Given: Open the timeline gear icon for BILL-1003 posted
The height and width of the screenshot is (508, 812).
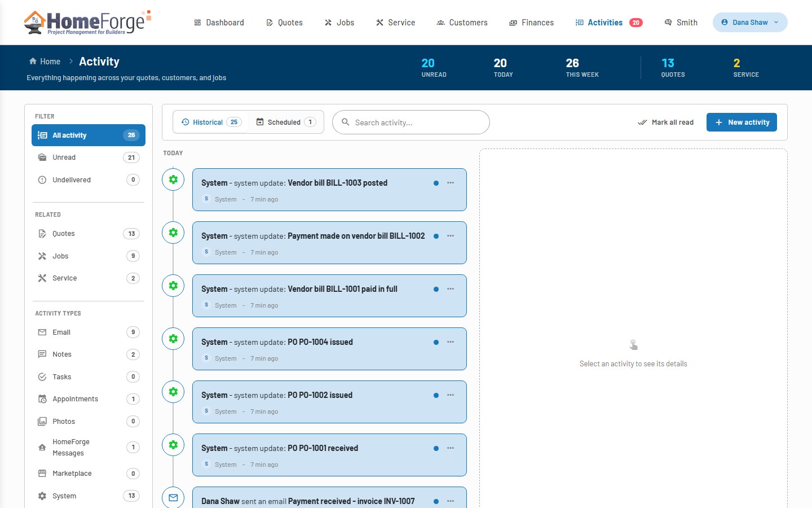Looking at the screenshot, I should click(x=173, y=179).
